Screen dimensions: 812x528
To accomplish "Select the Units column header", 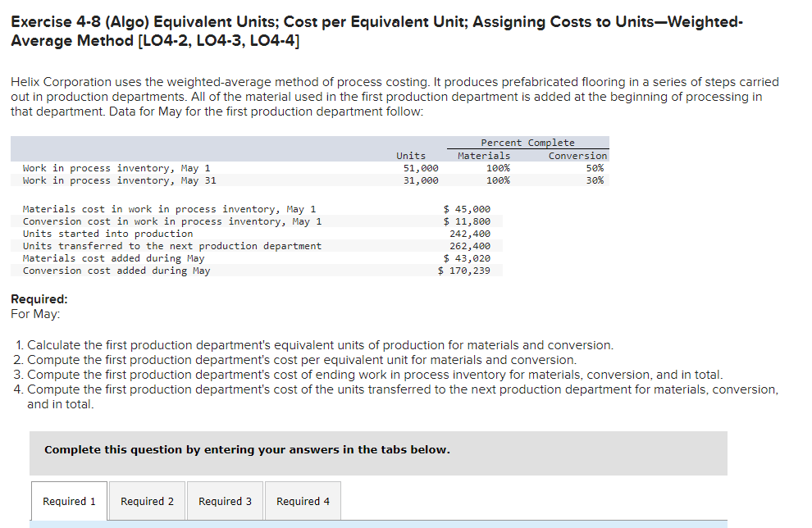I will (411, 155).
